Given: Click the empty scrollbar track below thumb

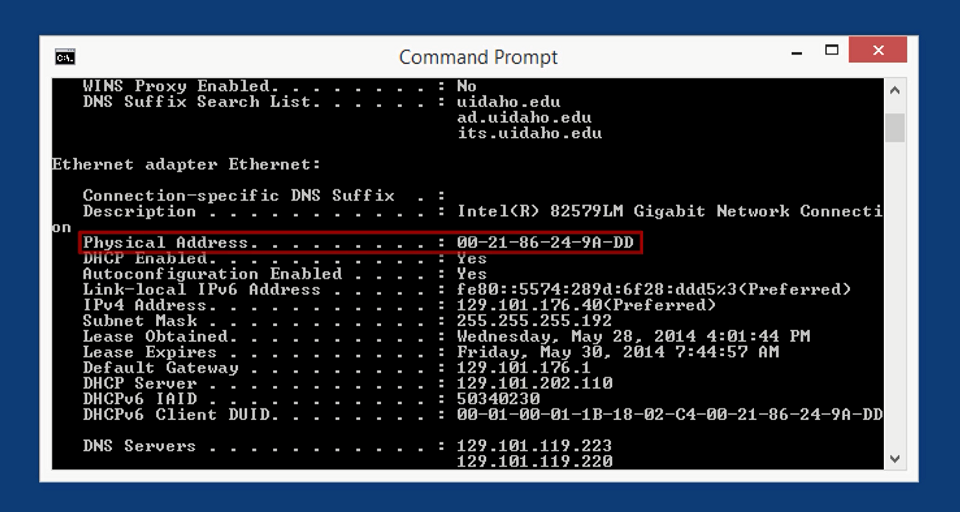Looking at the screenshot, I should coord(894,294).
